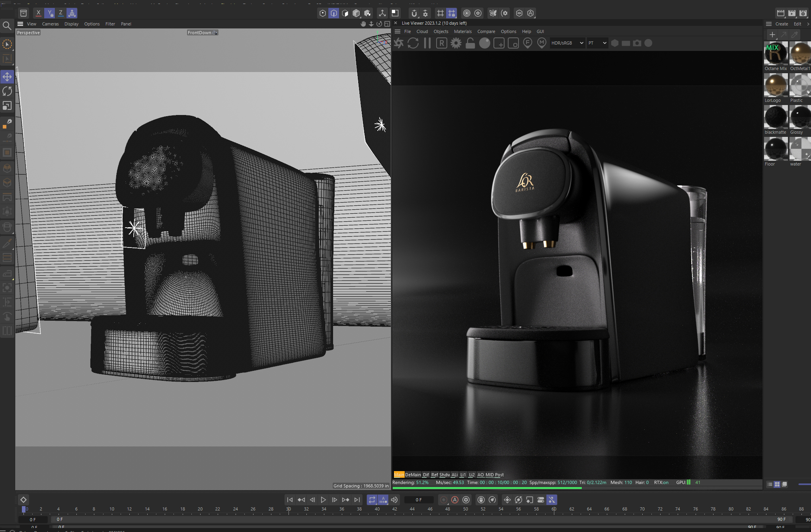The image size is (811, 532).
Task: Click the camera snapshot icon in Live Viewer
Action: (x=637, y=43)
